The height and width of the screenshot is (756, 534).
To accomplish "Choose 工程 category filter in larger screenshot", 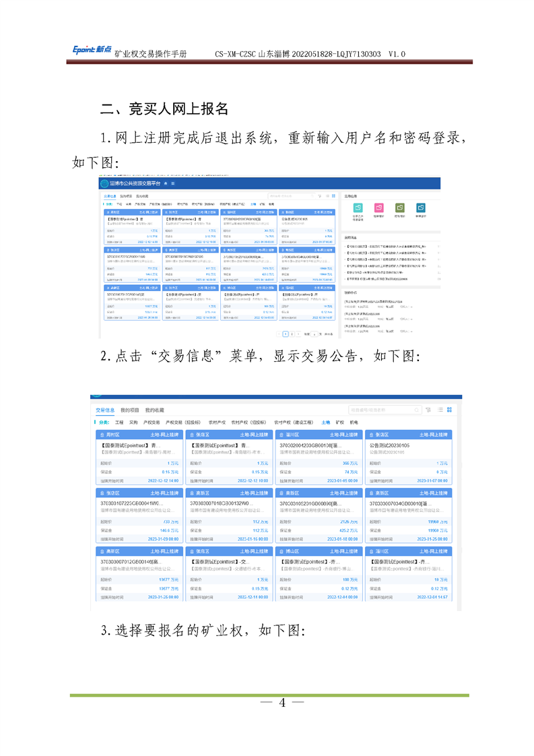I will pyautogui.click(x=119, y=422).
